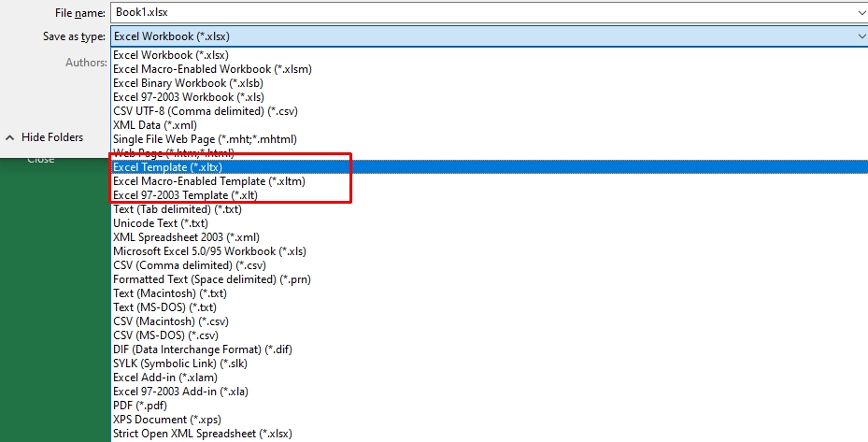Click the Hide Folders label
Screen dimensions: 868x442
click(52, 137)
